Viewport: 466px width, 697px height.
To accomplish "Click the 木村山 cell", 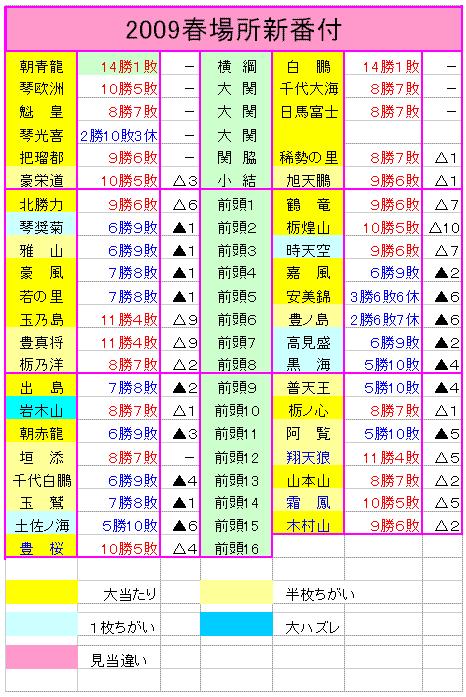I will 308,523.
